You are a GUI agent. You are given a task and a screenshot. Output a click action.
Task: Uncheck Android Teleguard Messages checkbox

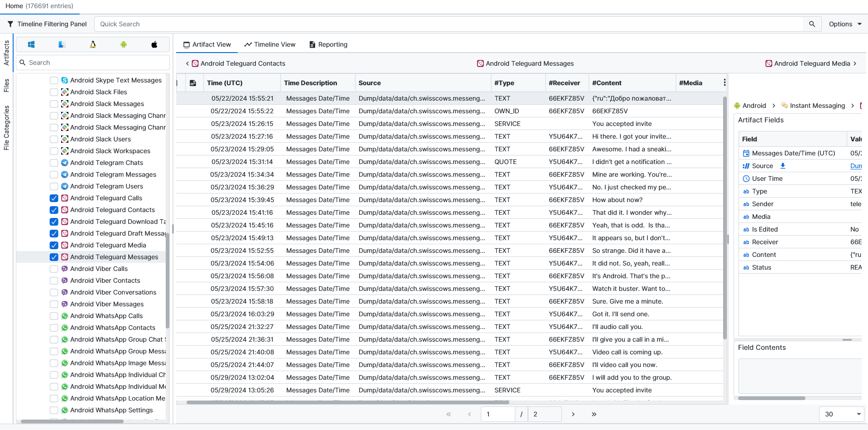pyautogui.click(x=54, y=257)
